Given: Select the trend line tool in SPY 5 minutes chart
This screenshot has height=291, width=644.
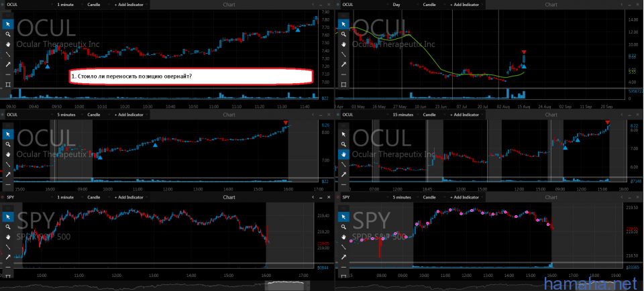Looking at the screenshot, I should [x=343, y=247].
